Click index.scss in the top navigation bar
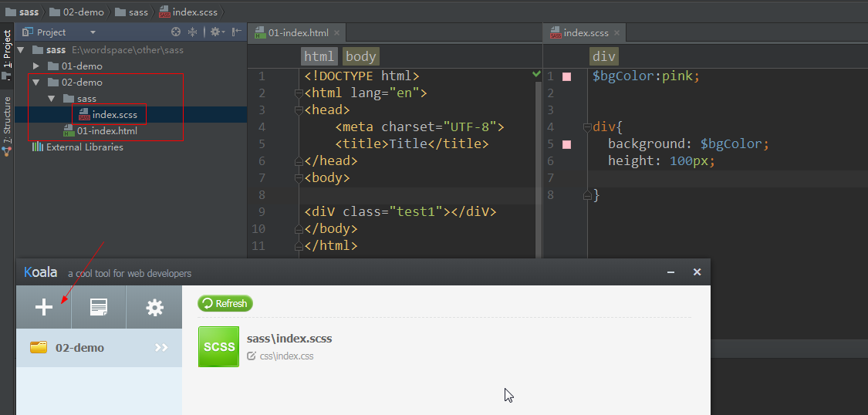The image size is (868, 415). (187, 11)
